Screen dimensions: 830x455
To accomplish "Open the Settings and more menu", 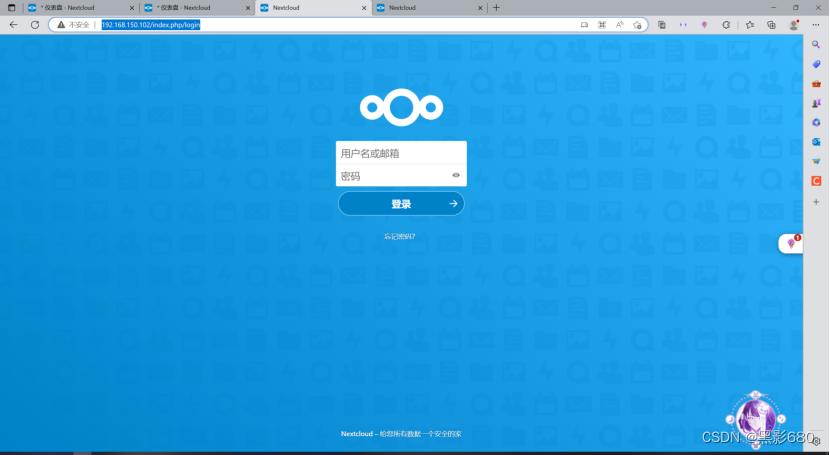I will (815, 25).
